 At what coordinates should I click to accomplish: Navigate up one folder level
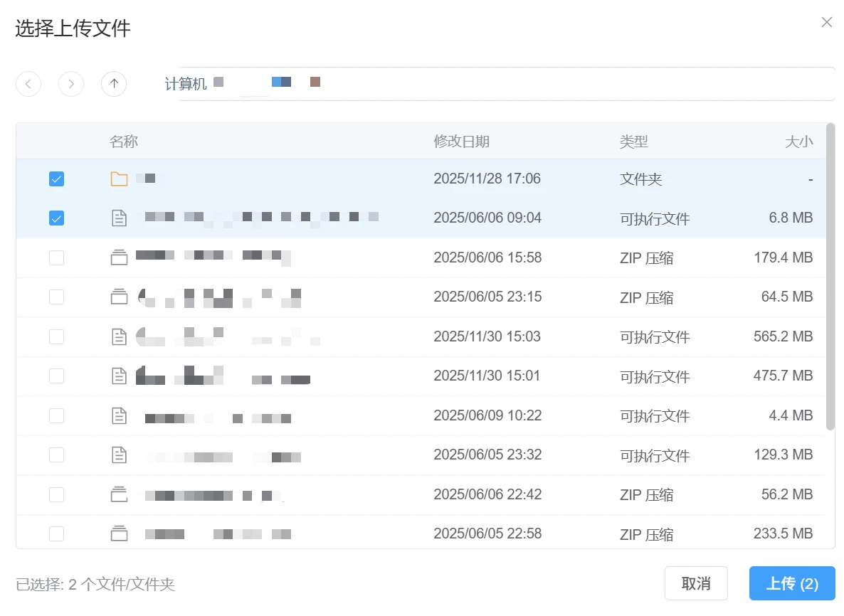pos(114,84)
